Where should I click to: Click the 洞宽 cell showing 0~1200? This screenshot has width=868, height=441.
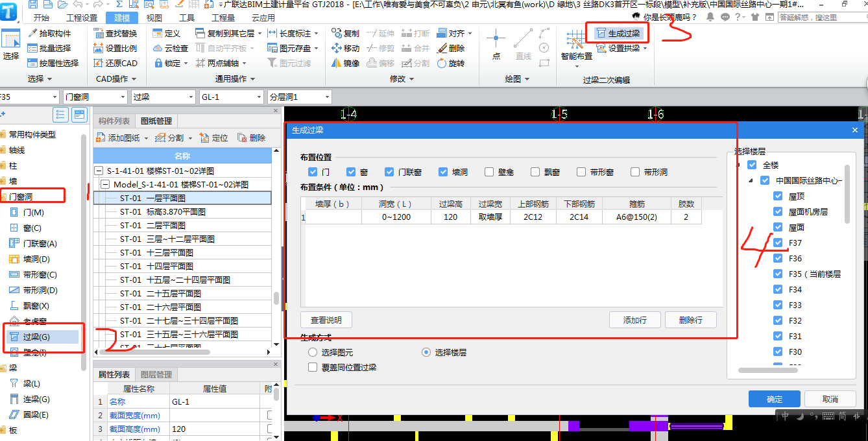pyautogui.click(x=396, y=217)
